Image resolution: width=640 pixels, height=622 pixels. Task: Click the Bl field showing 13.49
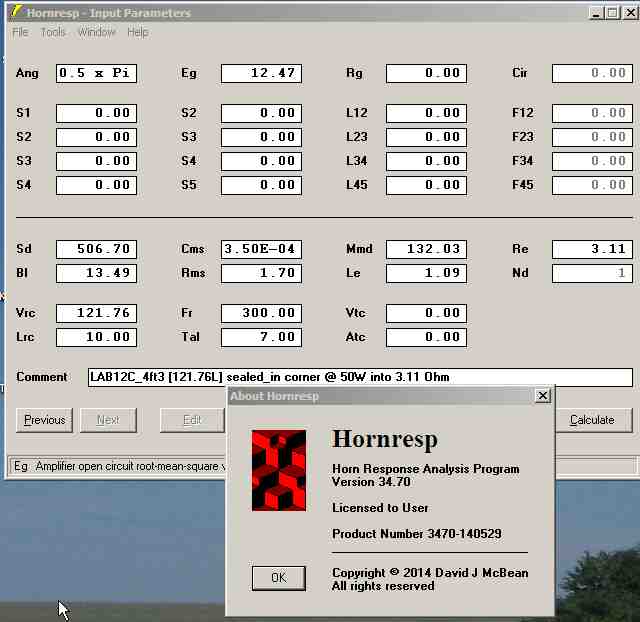click(96, 273)
